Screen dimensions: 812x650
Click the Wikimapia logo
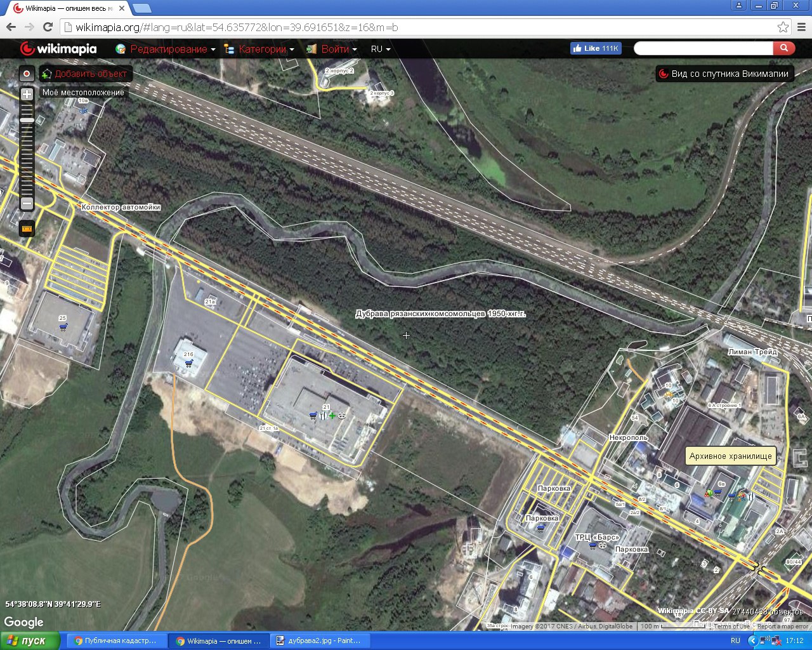(58, 49)
